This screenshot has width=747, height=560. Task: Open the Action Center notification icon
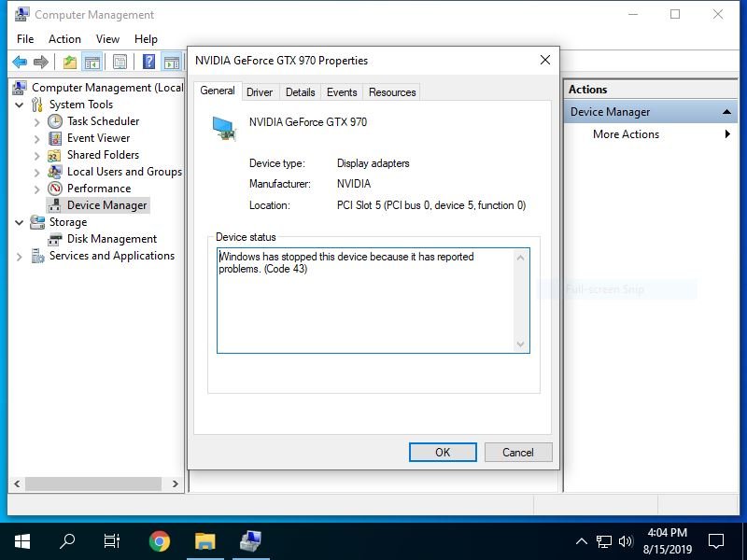point(716,541)
